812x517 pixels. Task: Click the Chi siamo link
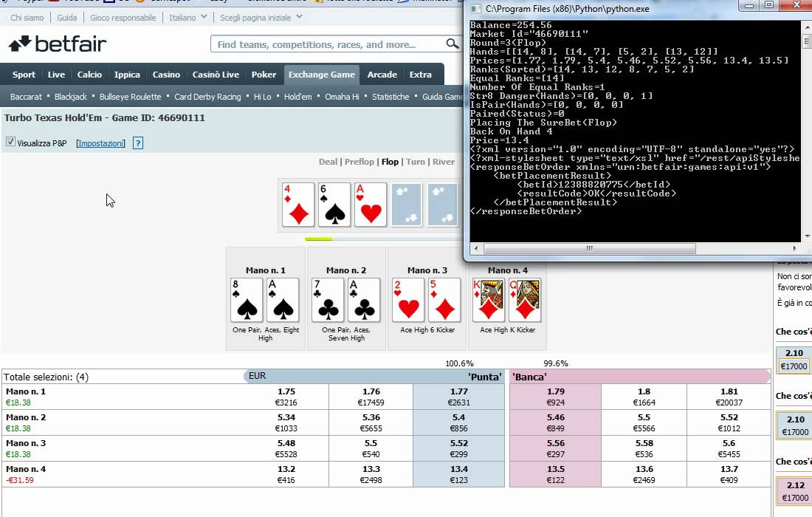27,18
